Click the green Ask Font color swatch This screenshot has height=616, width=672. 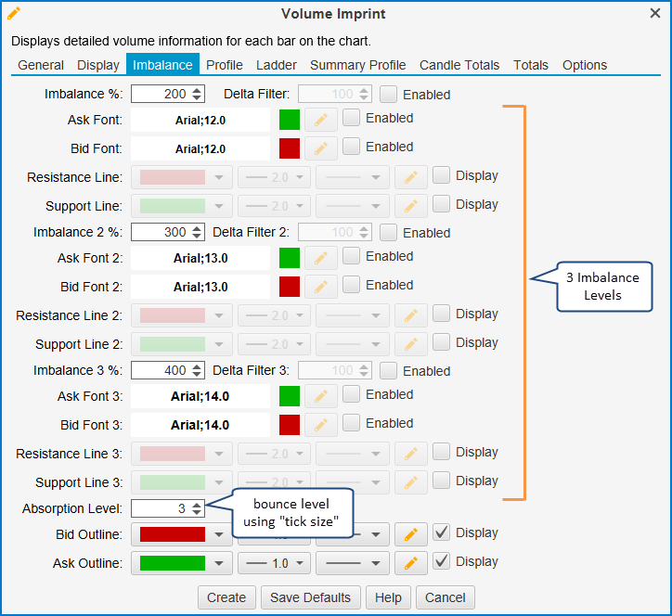click(x=290, y=120)
